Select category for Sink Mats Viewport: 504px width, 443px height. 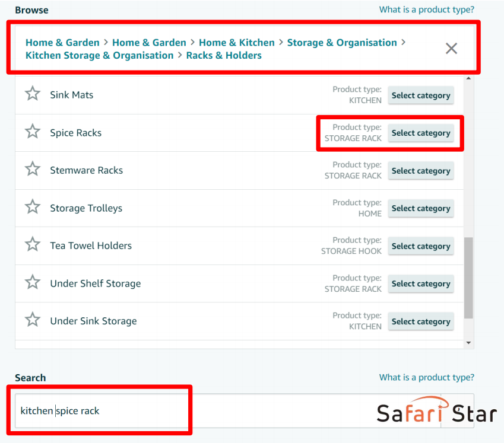[x=421, y=95]
